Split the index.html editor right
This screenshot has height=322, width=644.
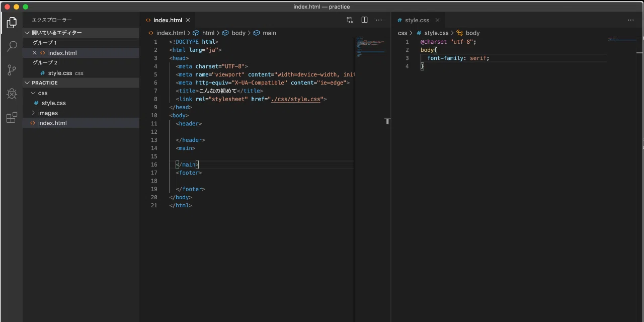[x=364, y=20]
